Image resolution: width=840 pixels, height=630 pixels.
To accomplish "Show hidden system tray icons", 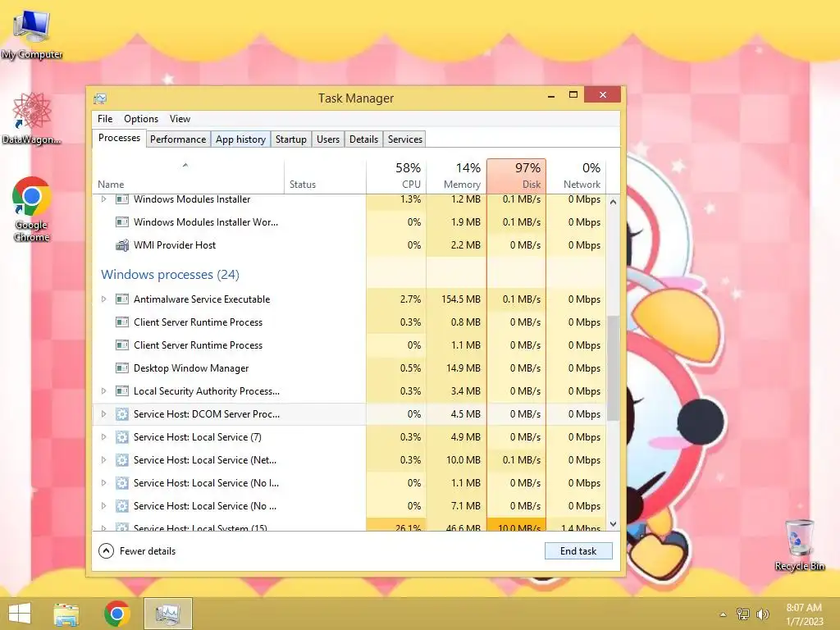I will (x=723, y=614).
